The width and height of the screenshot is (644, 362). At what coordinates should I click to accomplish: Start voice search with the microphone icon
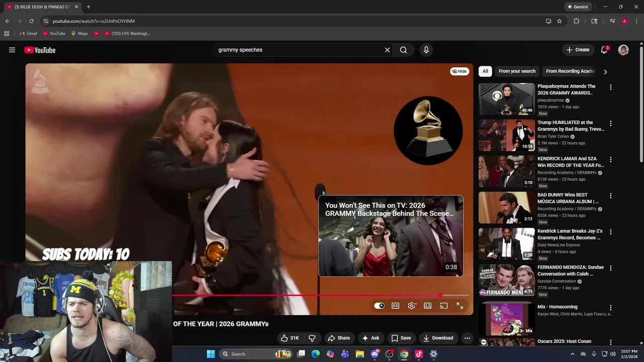[426, 50]
